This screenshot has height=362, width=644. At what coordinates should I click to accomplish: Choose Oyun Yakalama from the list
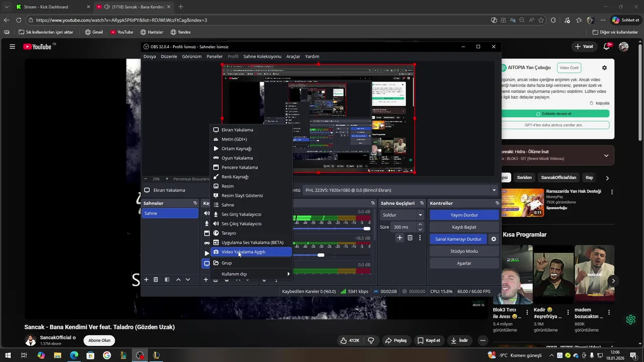(251, 158)
